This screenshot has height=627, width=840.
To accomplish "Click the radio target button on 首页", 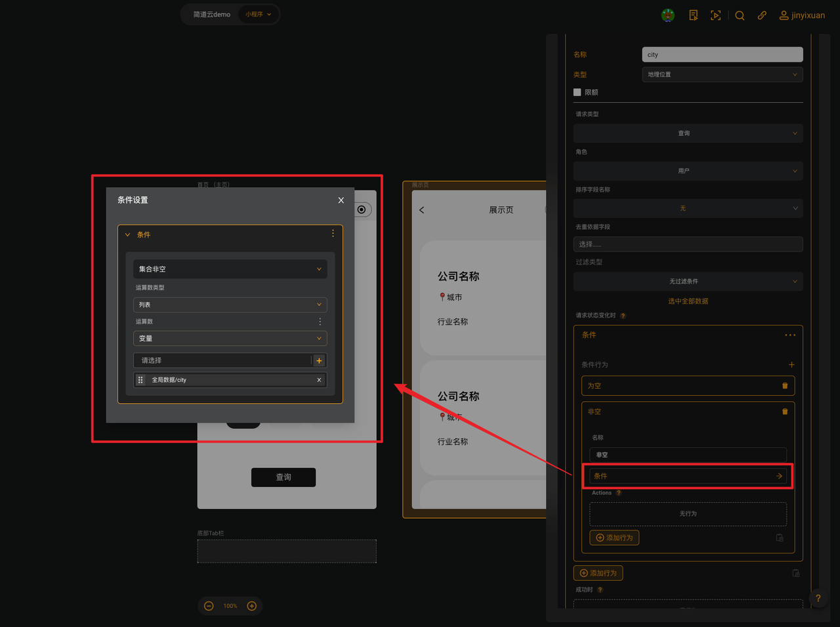I will 362,209.
